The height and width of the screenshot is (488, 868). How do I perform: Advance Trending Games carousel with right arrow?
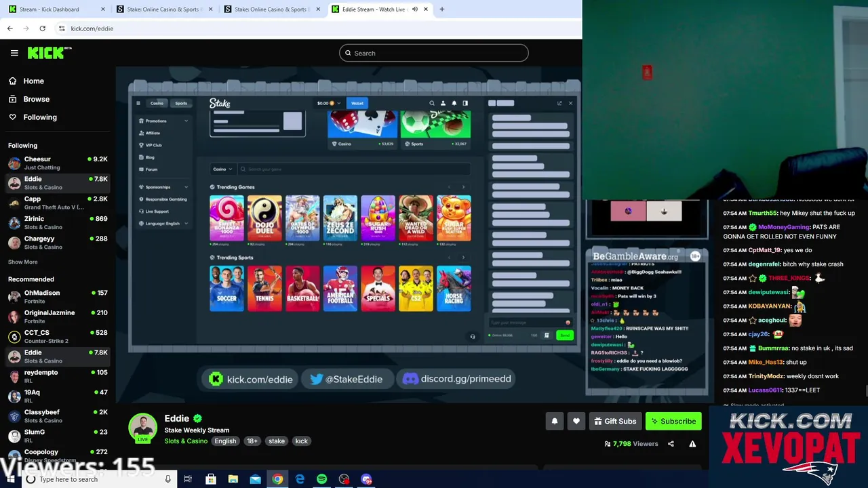point(463,187)
